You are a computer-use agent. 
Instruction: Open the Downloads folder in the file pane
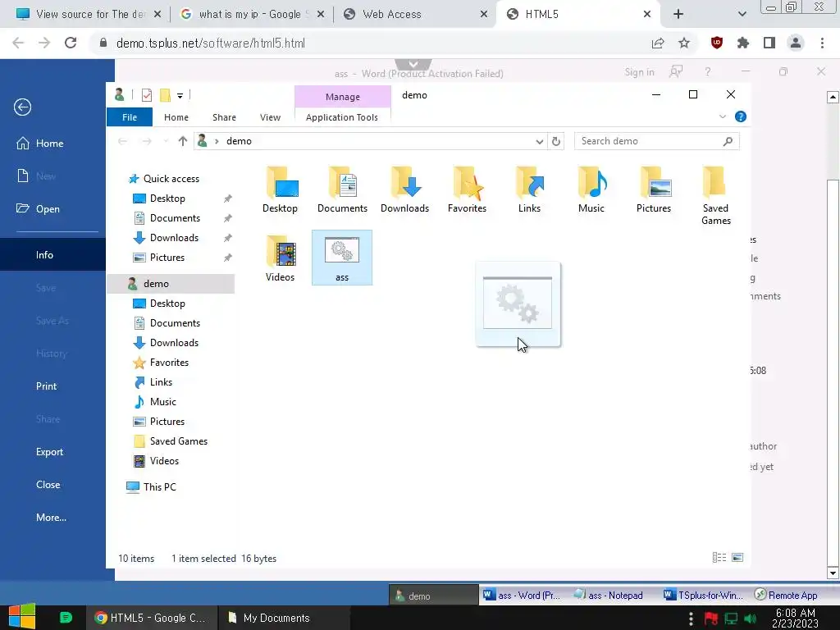(404, 190)
